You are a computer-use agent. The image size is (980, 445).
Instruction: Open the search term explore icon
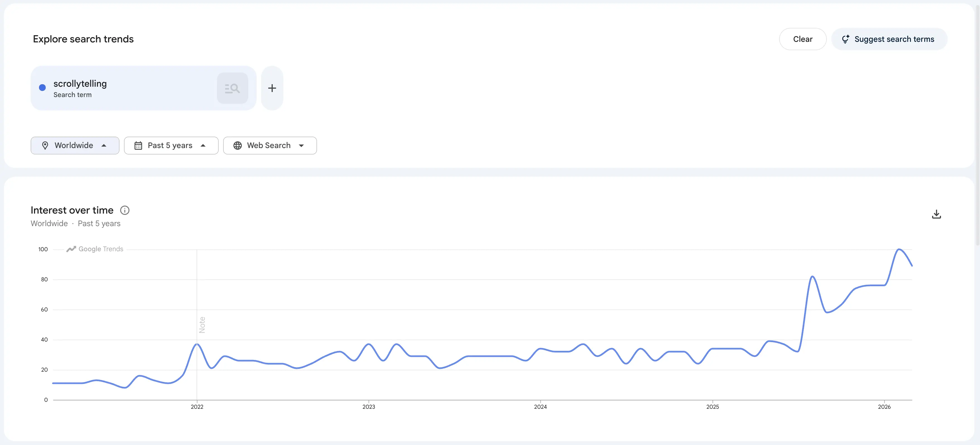[x=232, y=88]
